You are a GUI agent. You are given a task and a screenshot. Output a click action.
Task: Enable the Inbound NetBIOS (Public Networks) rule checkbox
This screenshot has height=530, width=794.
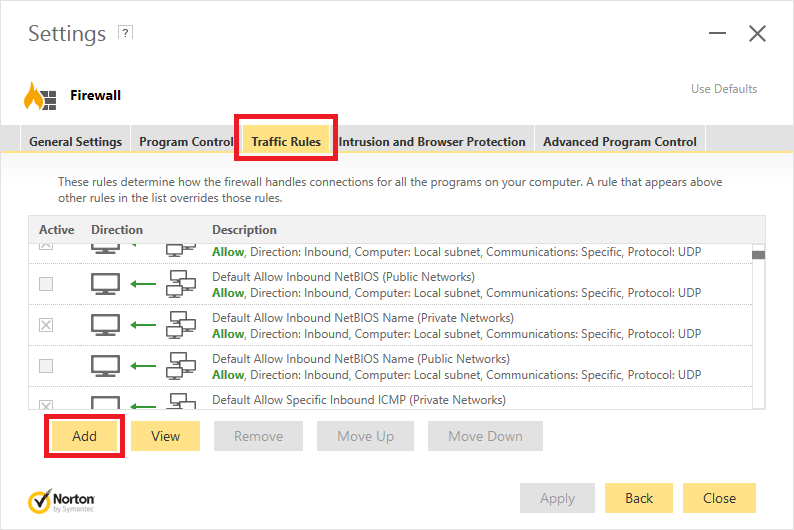[x=46, y=284]
